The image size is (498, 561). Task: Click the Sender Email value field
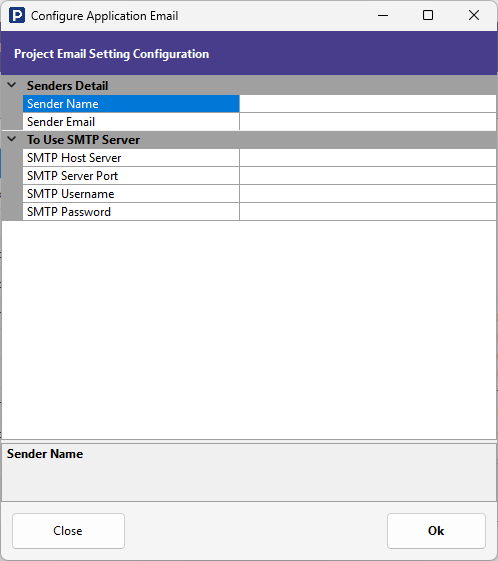pyautogui.click(x=368, y=122)
